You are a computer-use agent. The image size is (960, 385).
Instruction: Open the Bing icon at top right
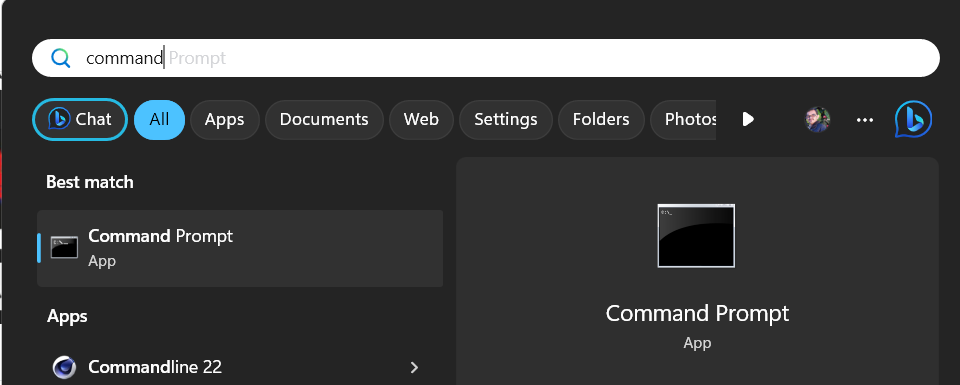pyautogui.click(x=913, y=119)
